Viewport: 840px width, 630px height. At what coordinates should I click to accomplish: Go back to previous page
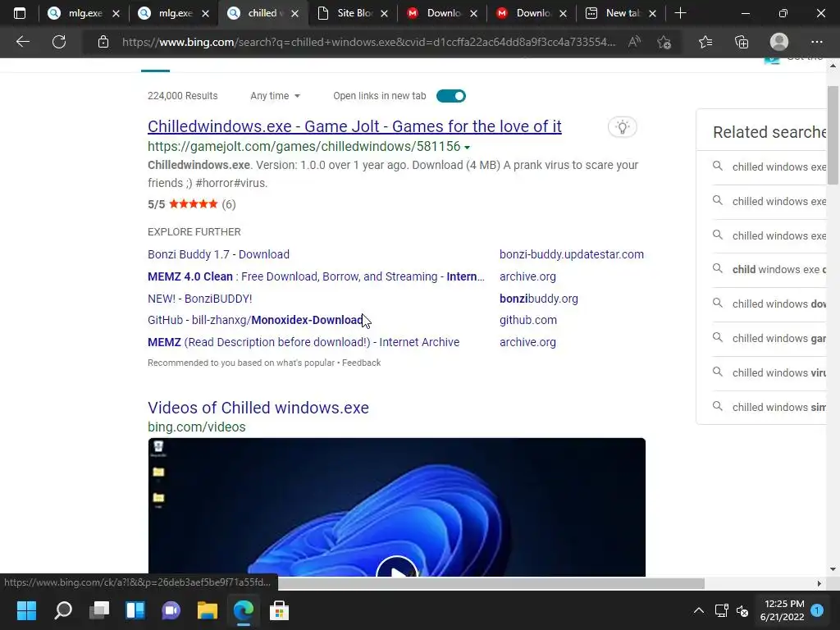coord(22,42)
